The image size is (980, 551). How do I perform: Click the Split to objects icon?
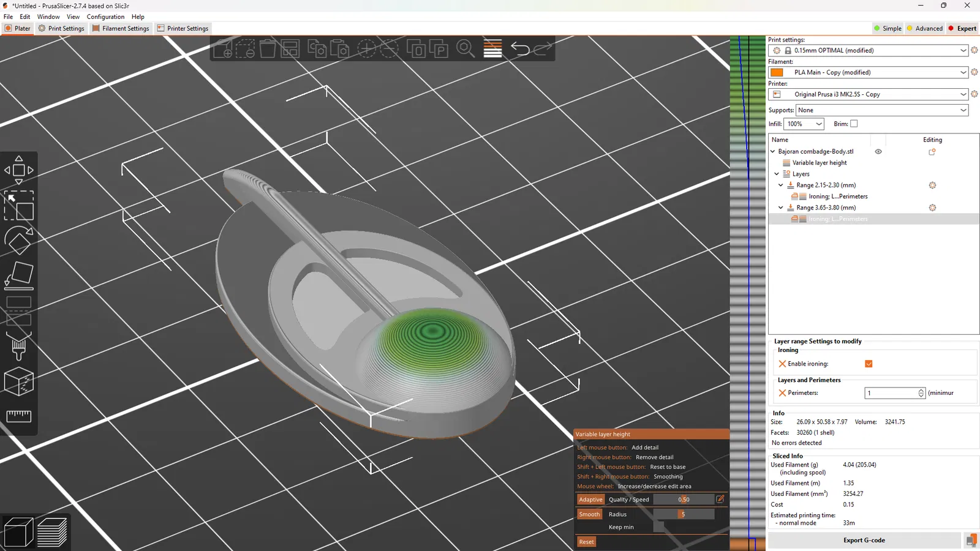417,48
